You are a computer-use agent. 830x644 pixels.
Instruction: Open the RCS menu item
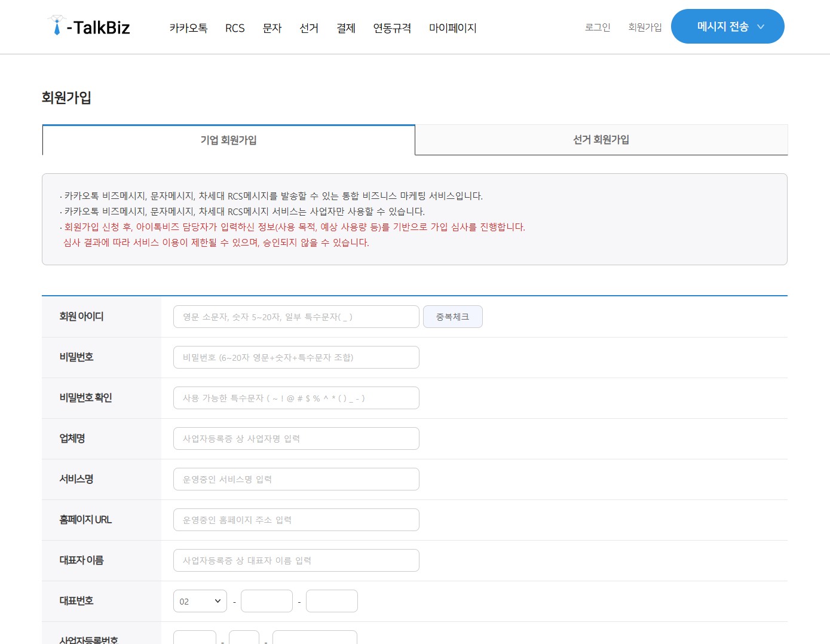point(235,28)
